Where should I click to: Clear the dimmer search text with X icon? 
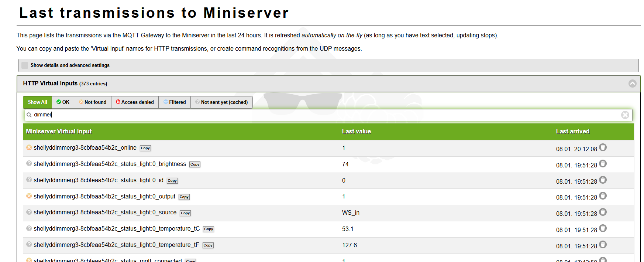pyautogui.click(x=625, y=115)
